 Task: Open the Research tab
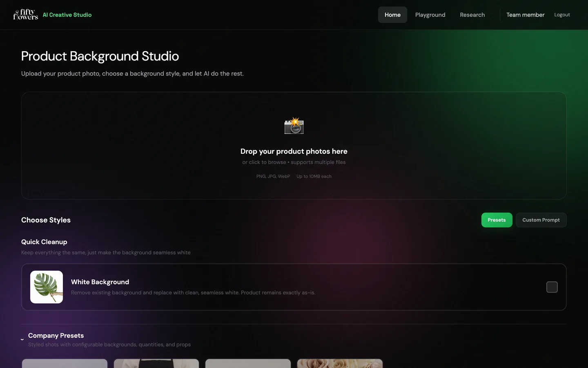point(472,15)
